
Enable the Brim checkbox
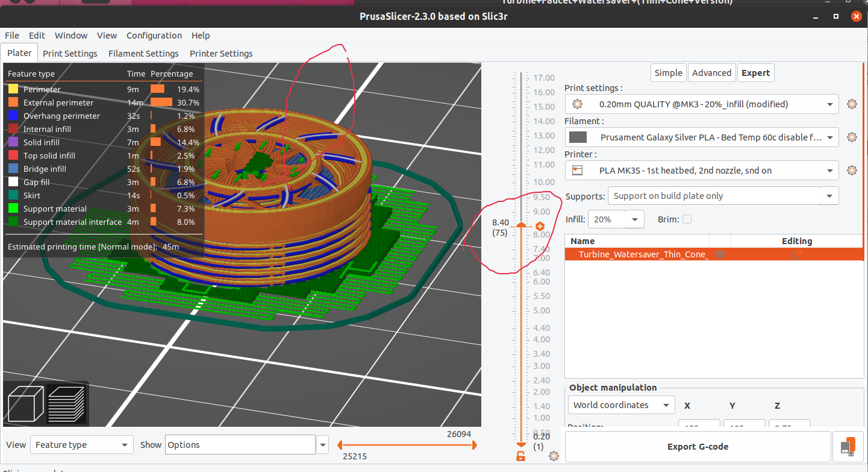687,219
